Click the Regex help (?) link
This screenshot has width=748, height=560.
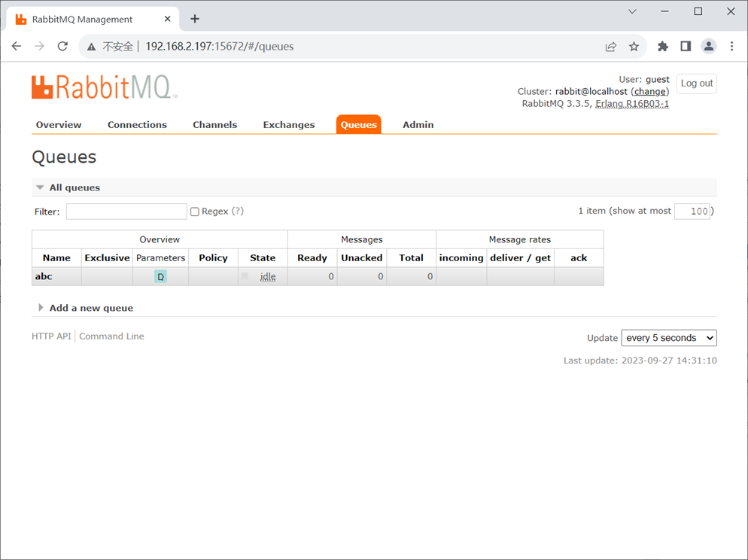pos(238,212)
